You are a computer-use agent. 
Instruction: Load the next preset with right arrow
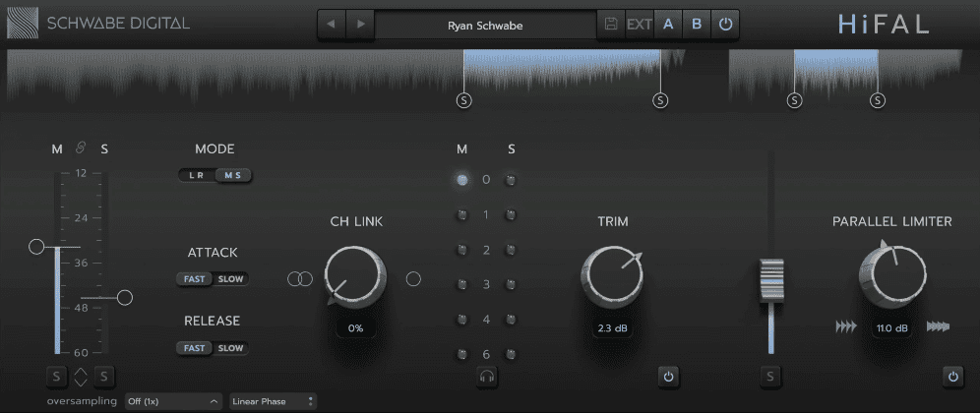pyautogui.click(x=361, y=25)
